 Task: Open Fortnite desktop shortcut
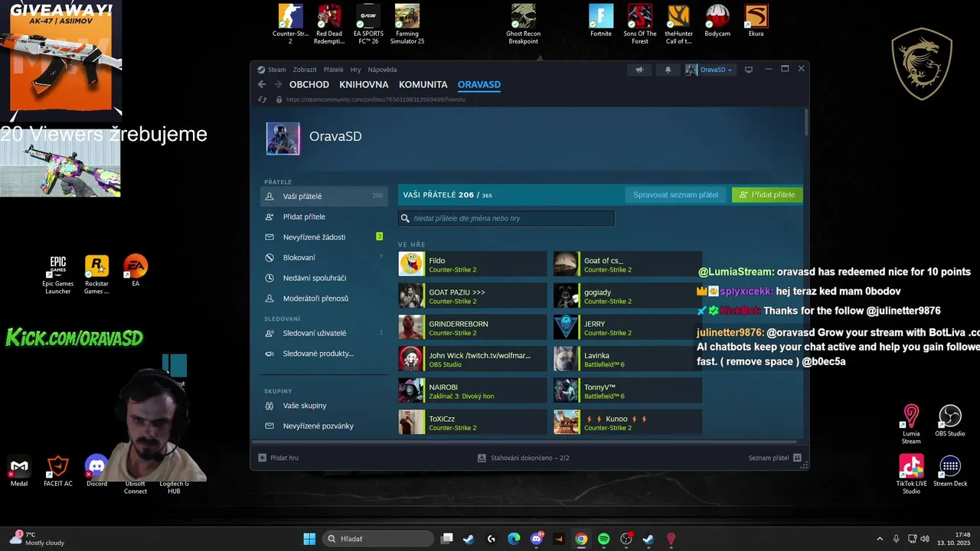click(601, 21)
